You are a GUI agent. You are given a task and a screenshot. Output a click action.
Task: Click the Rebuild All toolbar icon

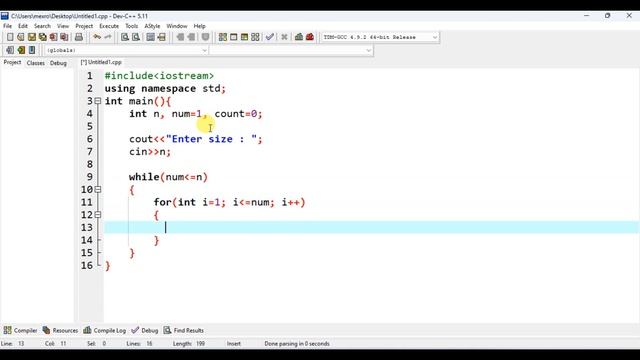click(255, 37)
